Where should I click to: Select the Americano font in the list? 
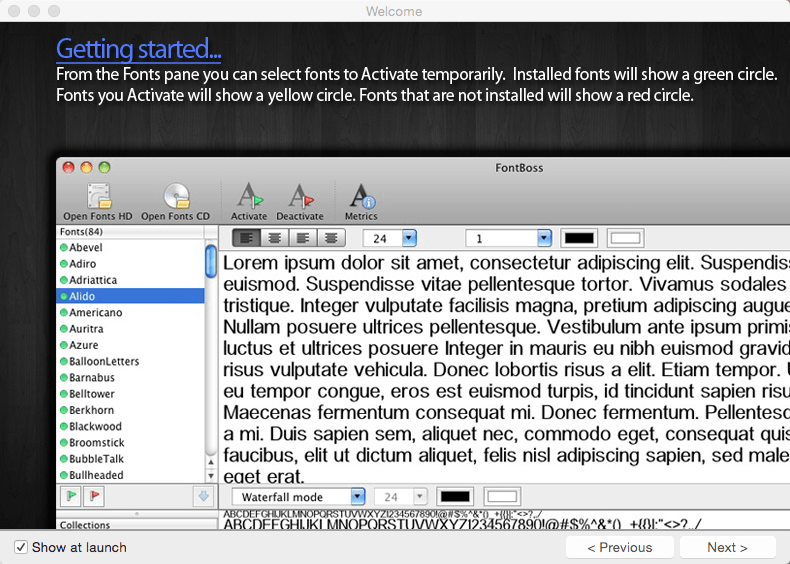[130, 312]
